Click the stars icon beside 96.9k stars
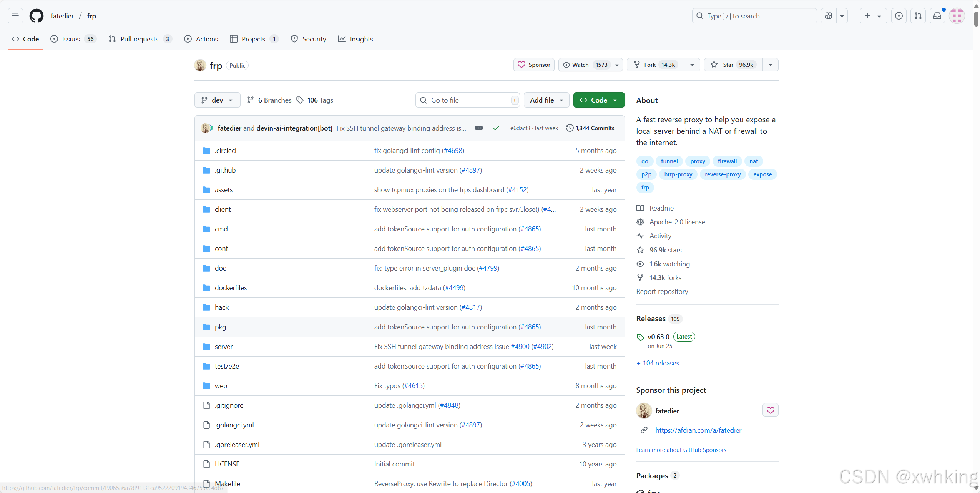This screenshot has width=980, height=493. click(x=640, y=250)
